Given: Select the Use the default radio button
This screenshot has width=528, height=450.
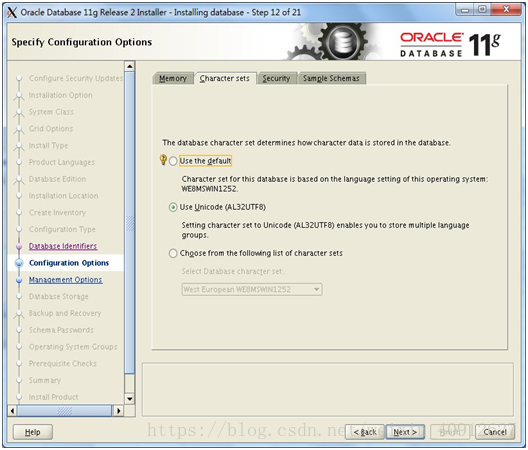Looking at the screenshot, I should 173,161.
